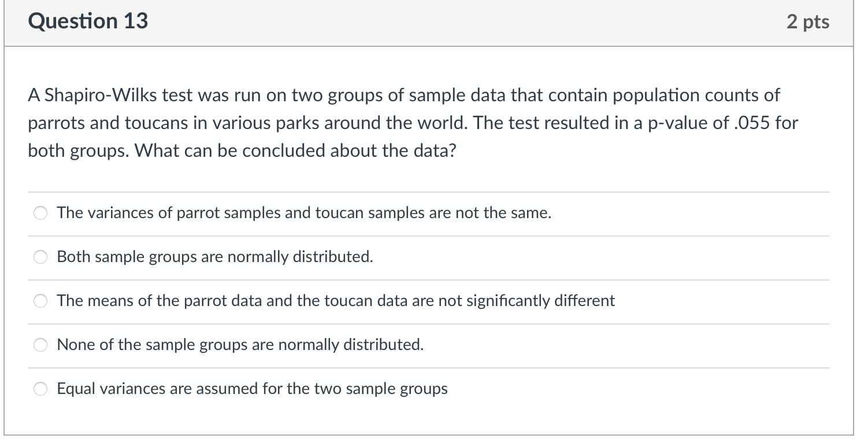Image resolution: width=868 pixels, height=442 pixels.
Task: Click empty gray area of question header bar
Action: (462, 22)
